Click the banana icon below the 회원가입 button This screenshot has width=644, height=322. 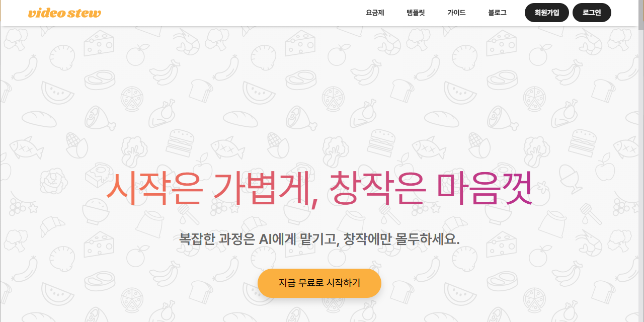pyautogui.click(x=568, y=73)
